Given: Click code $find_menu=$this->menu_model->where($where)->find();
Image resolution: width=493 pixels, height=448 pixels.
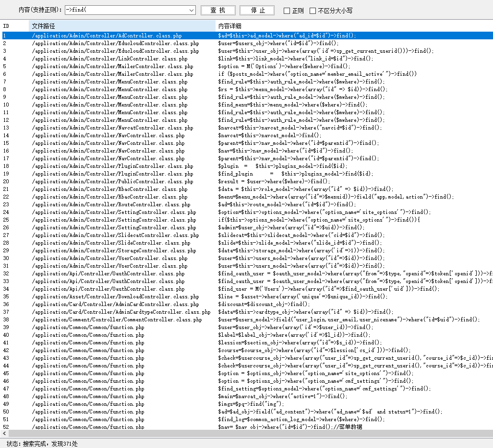Looking at the screenshot, I should click(292, 105).
